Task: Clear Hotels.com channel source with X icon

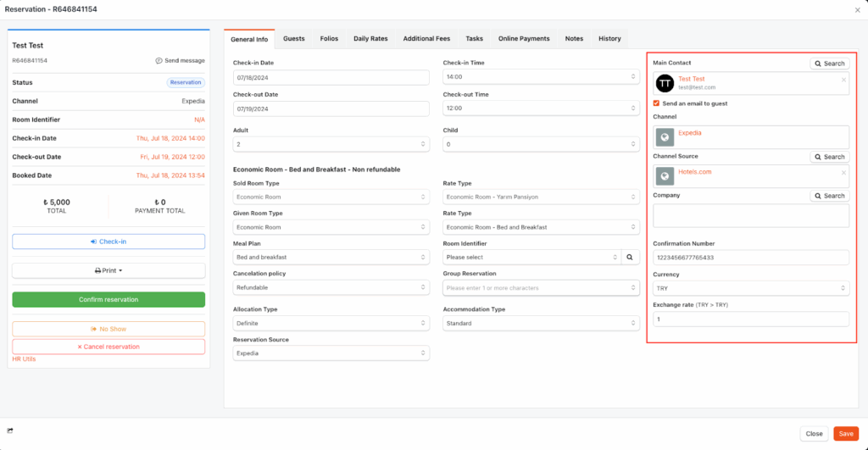Action: tap(843, 173)
